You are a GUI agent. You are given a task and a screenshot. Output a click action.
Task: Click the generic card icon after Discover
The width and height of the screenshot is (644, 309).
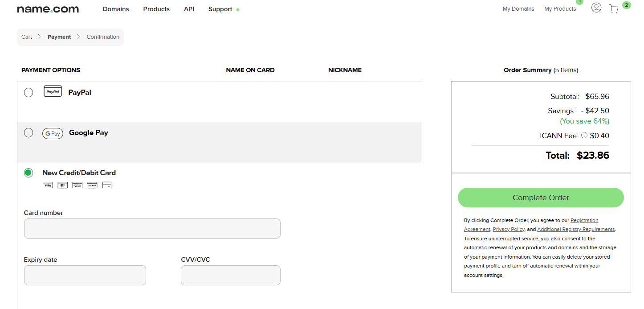pyautogui.click(x=106, y=185)
